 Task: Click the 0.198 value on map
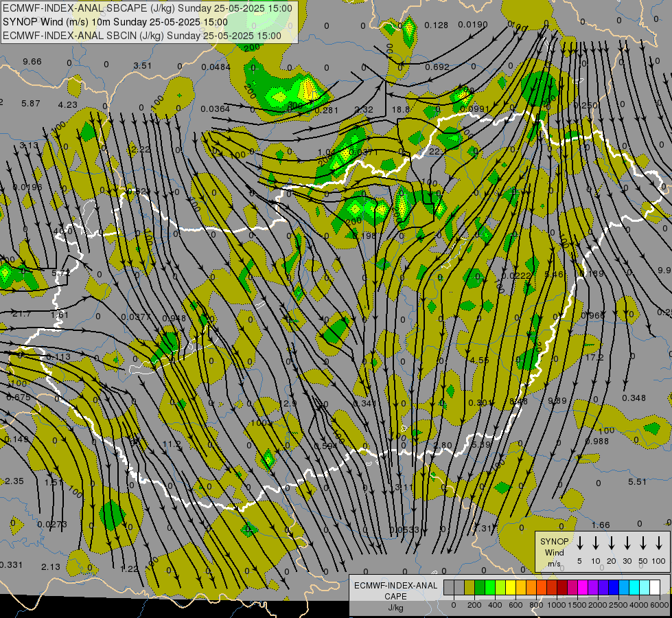point(364,235)
